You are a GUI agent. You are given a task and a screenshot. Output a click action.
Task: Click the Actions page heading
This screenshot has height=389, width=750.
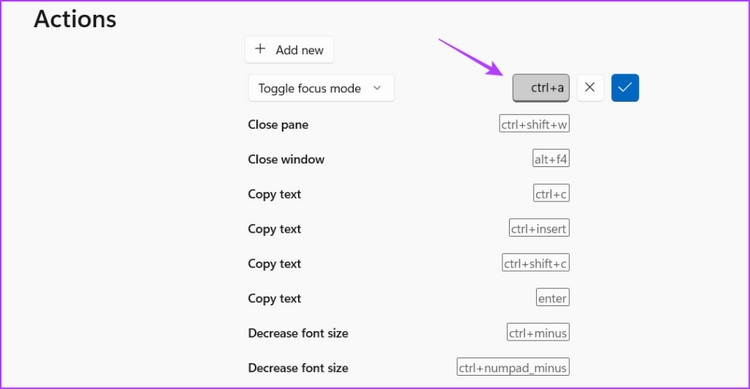coord(75,19)
